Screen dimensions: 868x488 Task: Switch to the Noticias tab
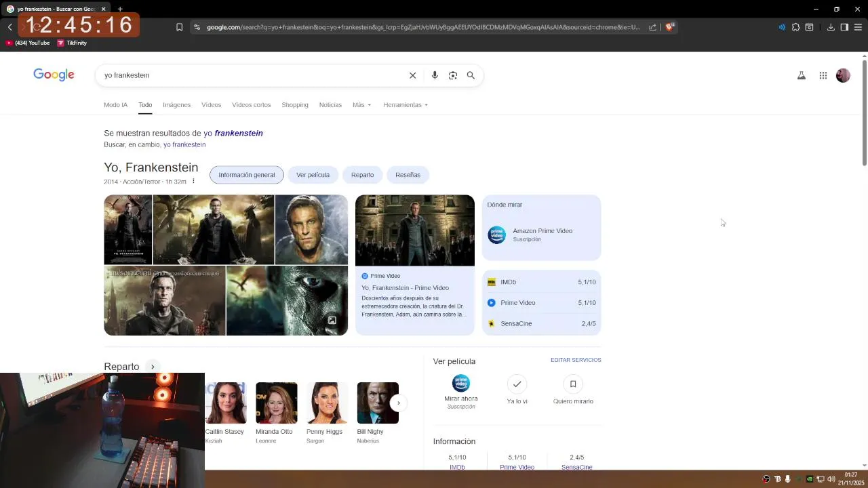click(330, 105)
